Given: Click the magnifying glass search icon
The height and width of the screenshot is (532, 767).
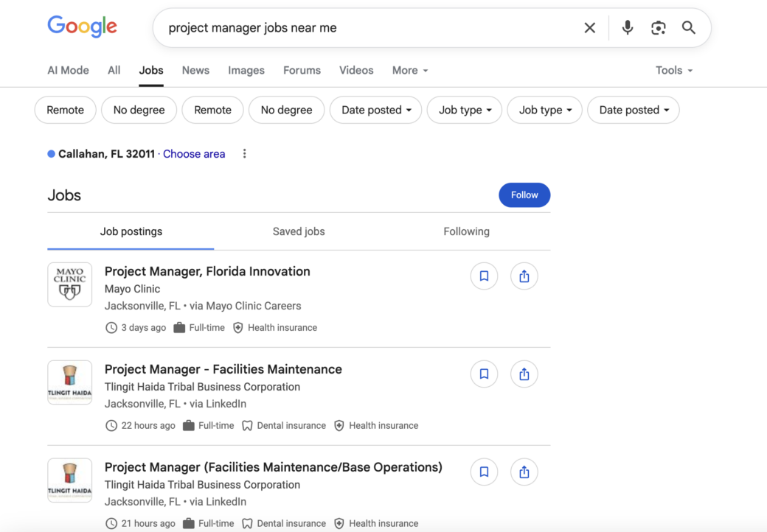Looking at the screenshot, I should pyautogui.click(x=689, y=28).
